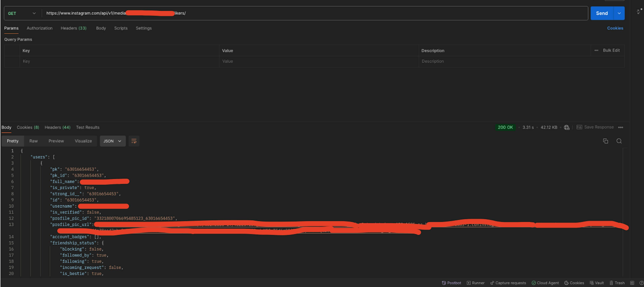Image resolution: width=644 pixels, height=287 pixels.
Task: Click the Key input cell
Action: click(x=120, y=61)
